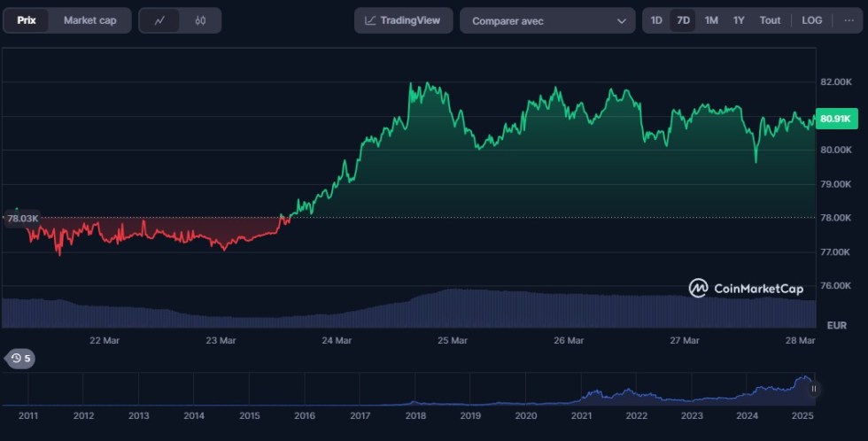868x441 pixels.
Task: Click the history clock badge showing 5
Action: coord(19,359)
